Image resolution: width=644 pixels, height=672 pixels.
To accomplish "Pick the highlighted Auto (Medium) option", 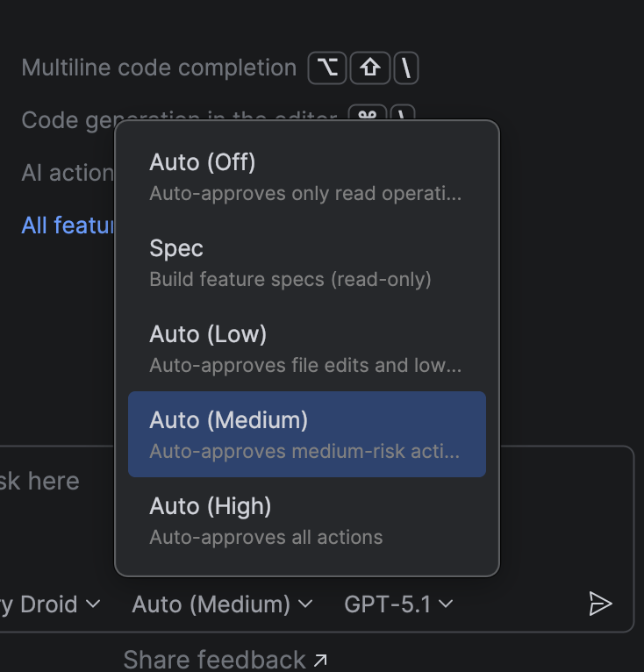I will 307,434.
